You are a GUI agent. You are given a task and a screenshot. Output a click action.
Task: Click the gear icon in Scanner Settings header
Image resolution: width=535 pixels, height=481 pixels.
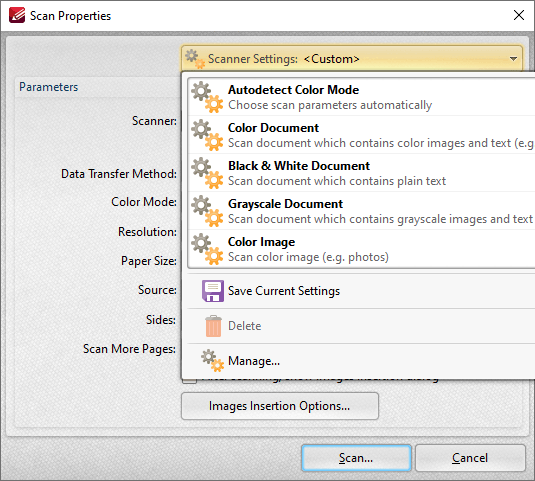195,59
